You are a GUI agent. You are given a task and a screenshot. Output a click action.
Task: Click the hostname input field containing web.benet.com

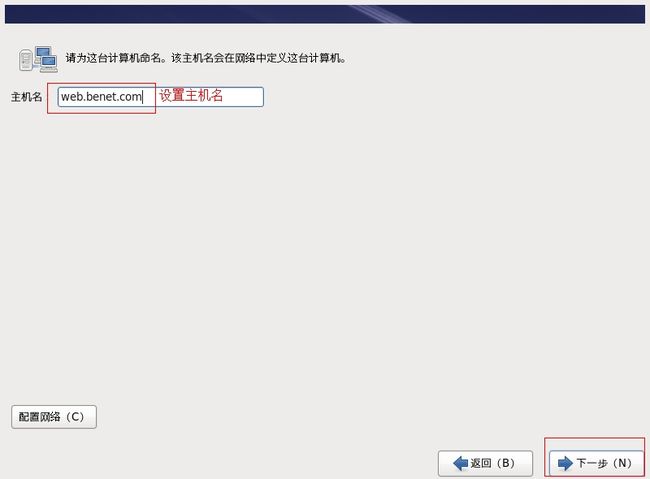160,97
